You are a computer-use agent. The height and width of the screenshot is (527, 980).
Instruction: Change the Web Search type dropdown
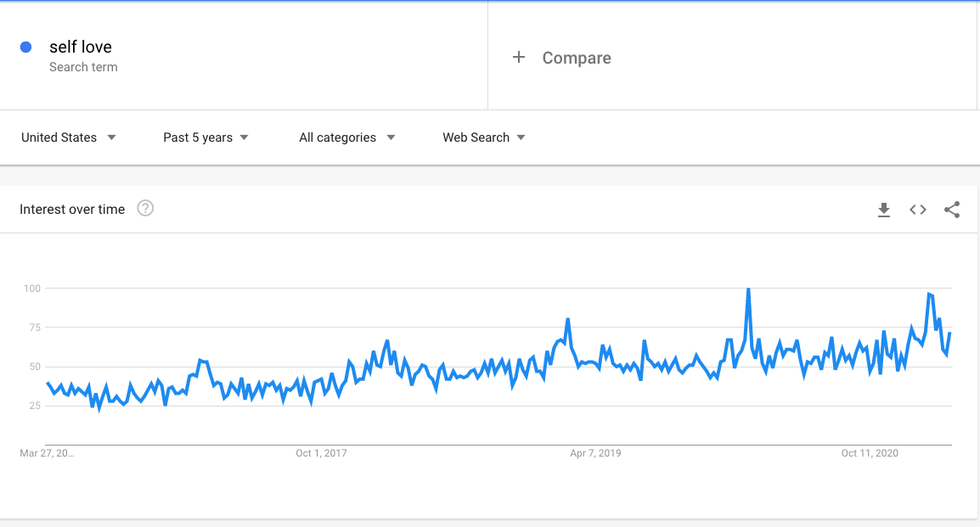(x=484, y=137)
